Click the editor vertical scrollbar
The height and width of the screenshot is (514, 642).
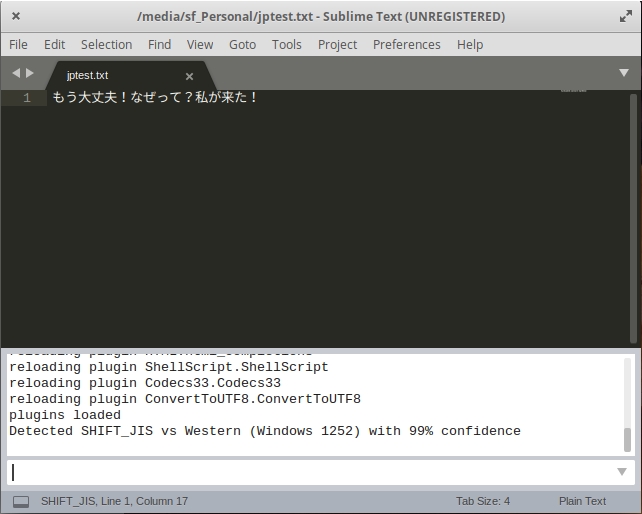pos(633,219)
